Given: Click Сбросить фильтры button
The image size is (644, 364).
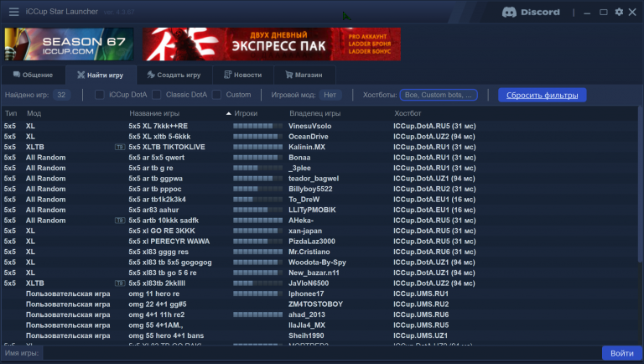Looking at the screenshot, I should (543, 95).
